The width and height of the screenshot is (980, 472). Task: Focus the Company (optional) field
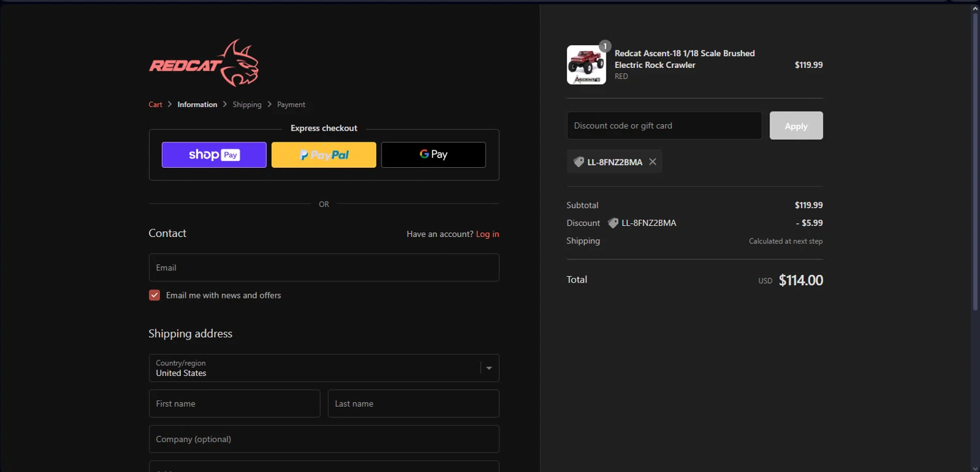click(x=324, y=439)
